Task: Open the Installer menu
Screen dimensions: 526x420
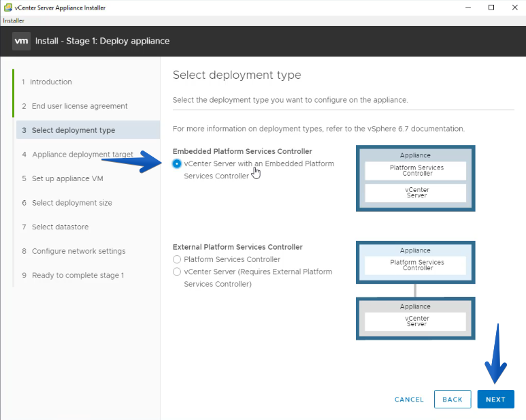Action: 14,20
